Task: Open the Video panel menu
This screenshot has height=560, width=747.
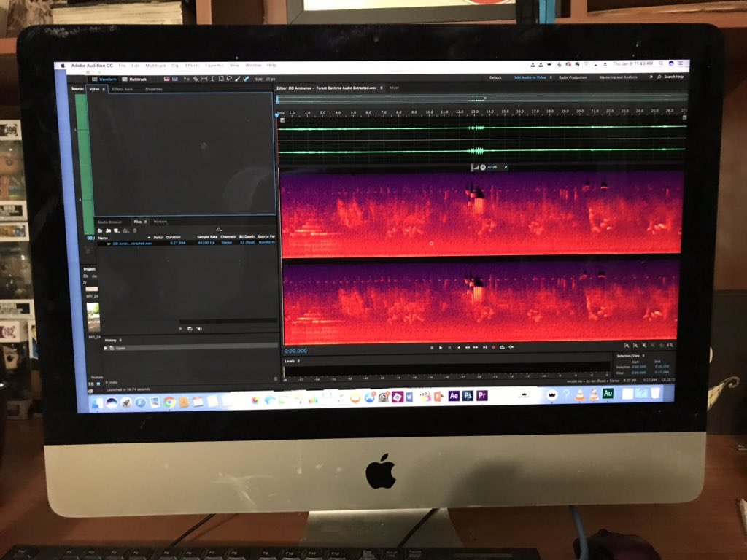Action: click(x=104, y=89)
